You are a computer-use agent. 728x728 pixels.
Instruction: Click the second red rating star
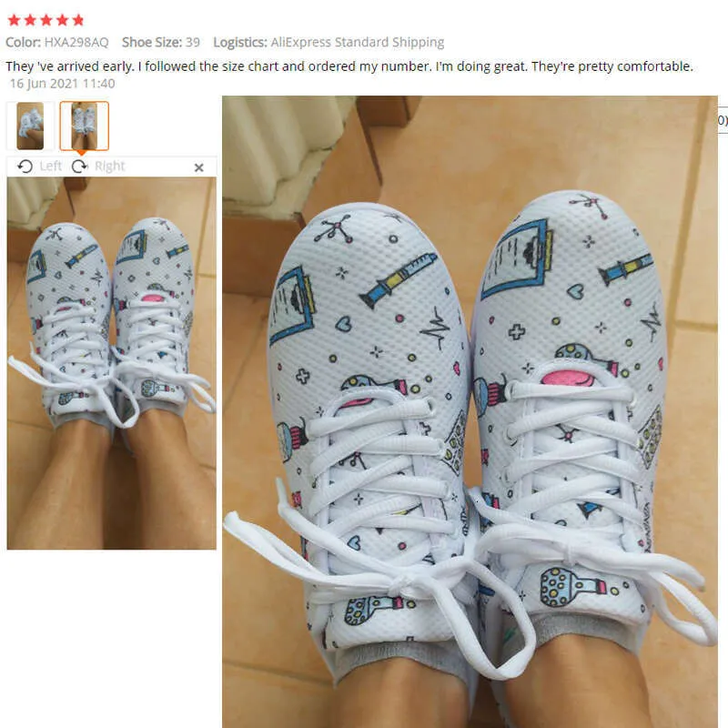pyautogui.click(x=30, y=20)
